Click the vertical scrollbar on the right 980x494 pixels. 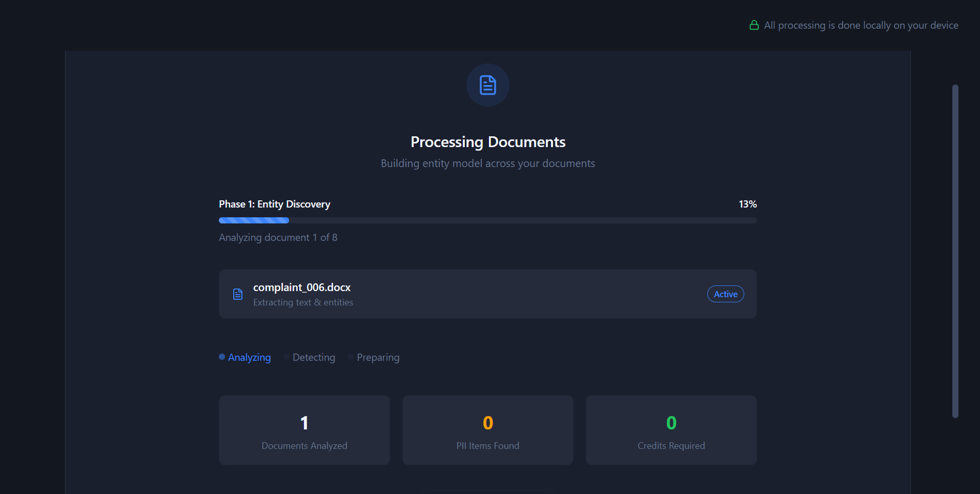(x=955, y=251)
